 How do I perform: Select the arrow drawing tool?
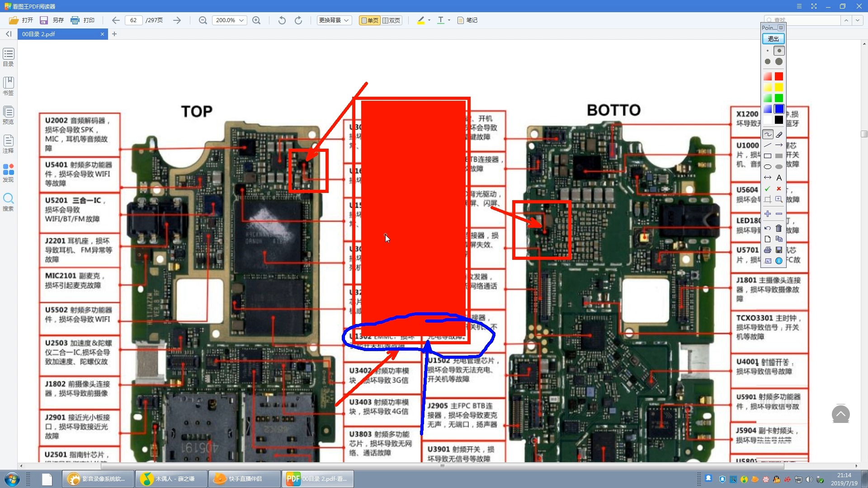tap(779, 145)
